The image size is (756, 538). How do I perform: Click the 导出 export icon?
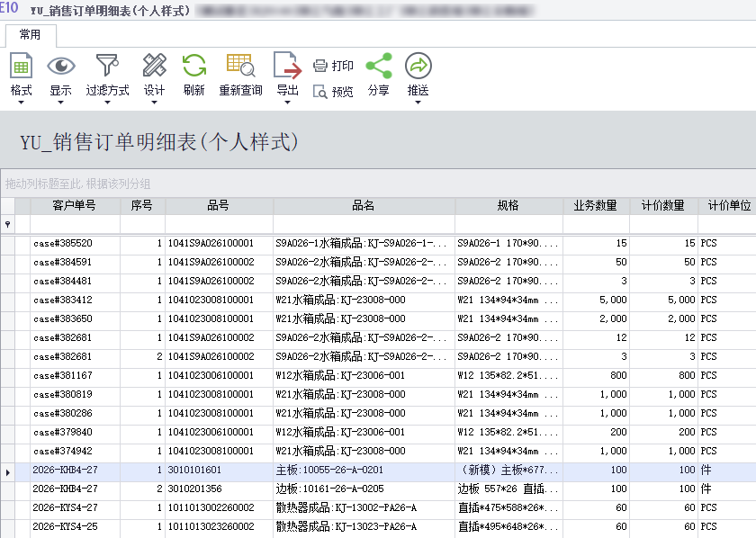pos(287,66)
